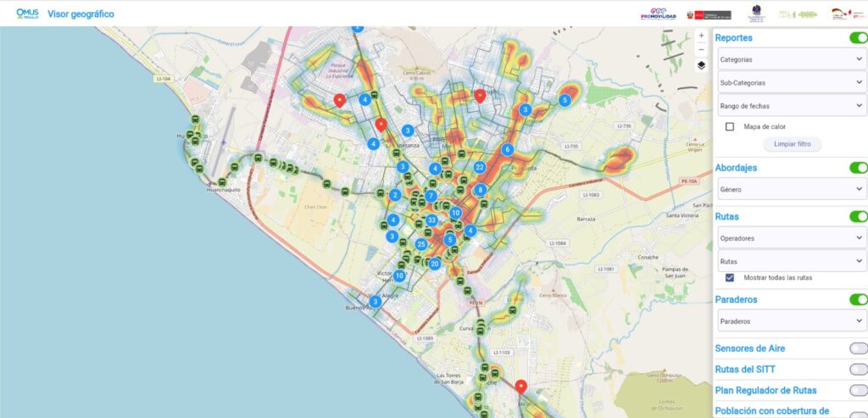Open the map layers selector
868x418 pixels.
[701, 64]
